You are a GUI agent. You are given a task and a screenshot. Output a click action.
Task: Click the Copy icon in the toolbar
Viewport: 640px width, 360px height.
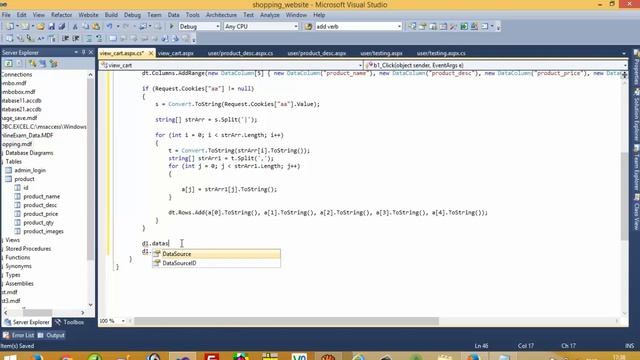coord(86,27)
